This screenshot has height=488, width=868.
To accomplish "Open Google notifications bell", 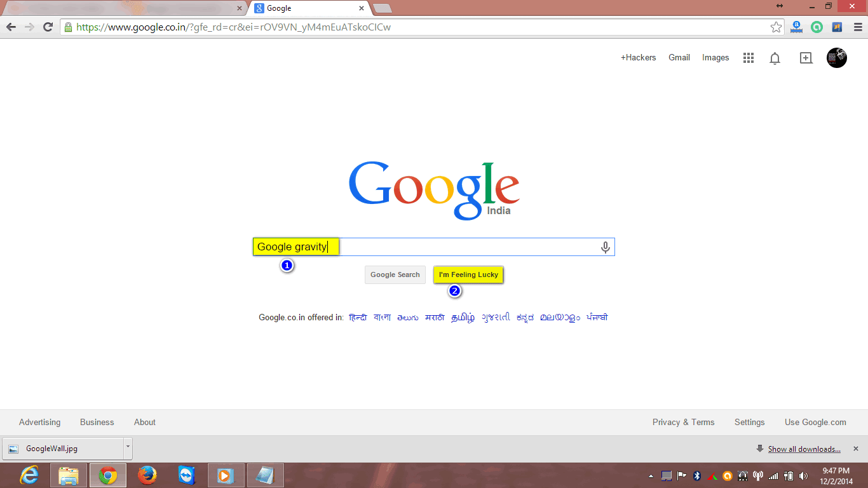I will 775,58.
